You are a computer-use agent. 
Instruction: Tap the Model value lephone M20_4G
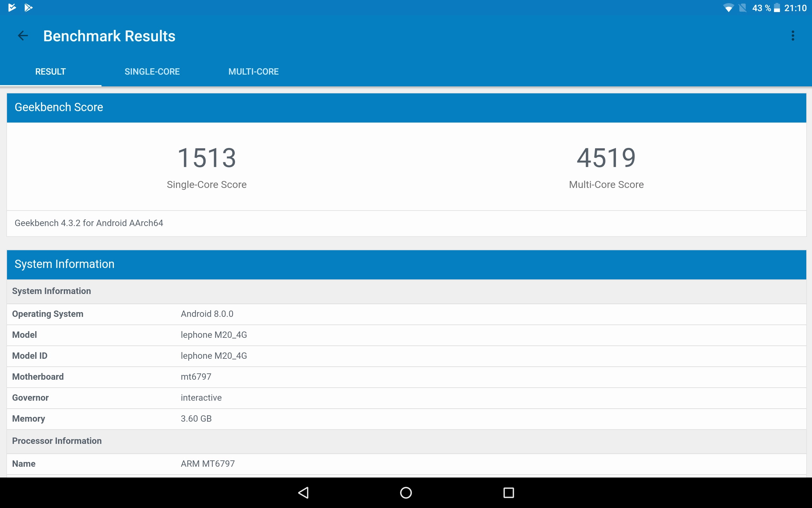click(x=214, y=335)
